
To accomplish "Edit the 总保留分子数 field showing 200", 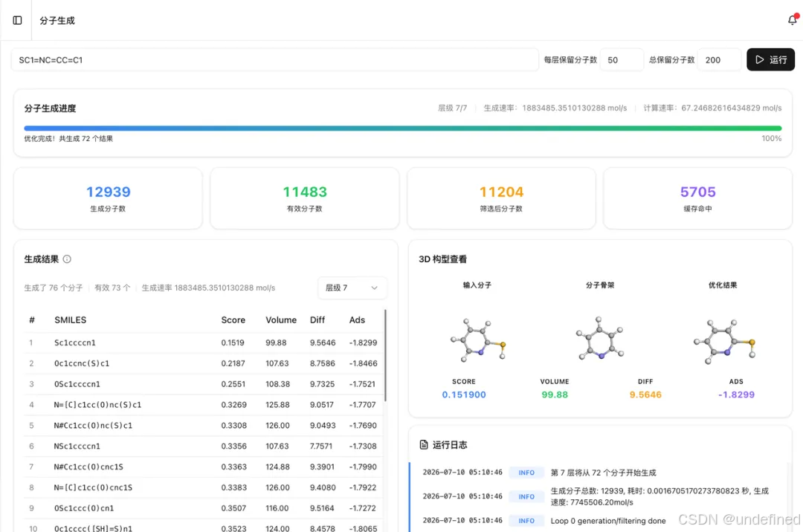I will click(719, 60).
